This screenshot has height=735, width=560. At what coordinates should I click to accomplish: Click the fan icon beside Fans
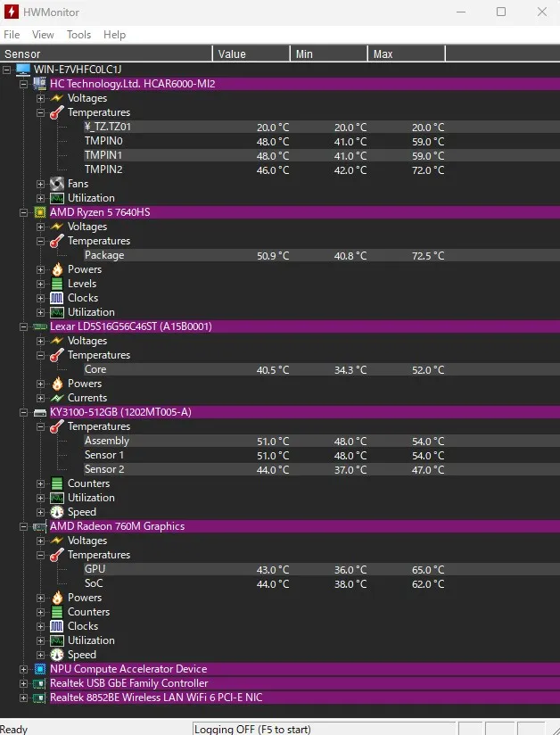point(57,184)
